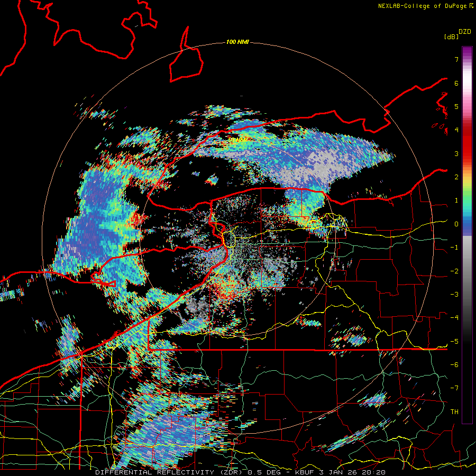Click the Differential Reflectivity caption at bottom
This screenshot has width=476, height=476.
(241, 472)
